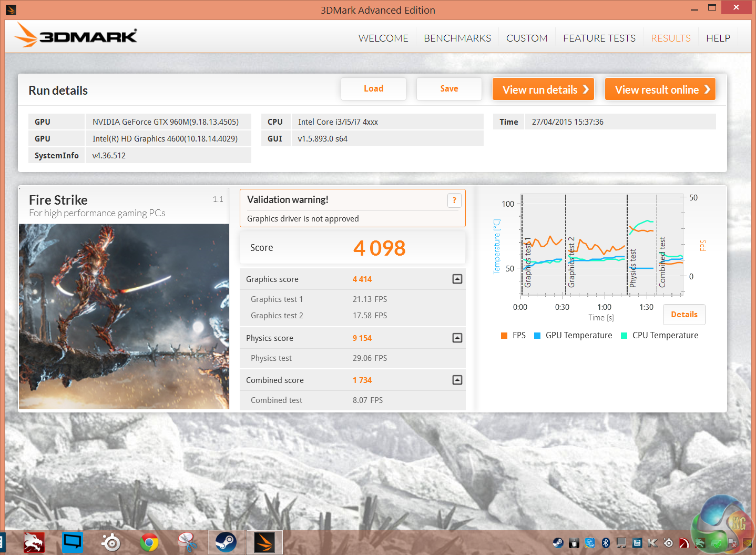This screenshot has width=756, height=555.
Task: Click the 3DMark taskbar button
Action: pos(264,542)
